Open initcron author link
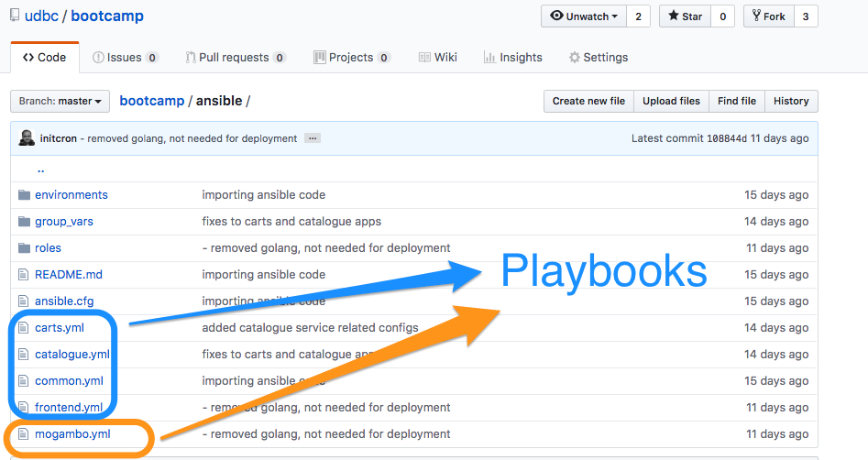868x460 pixels. [x=58, y=138]
